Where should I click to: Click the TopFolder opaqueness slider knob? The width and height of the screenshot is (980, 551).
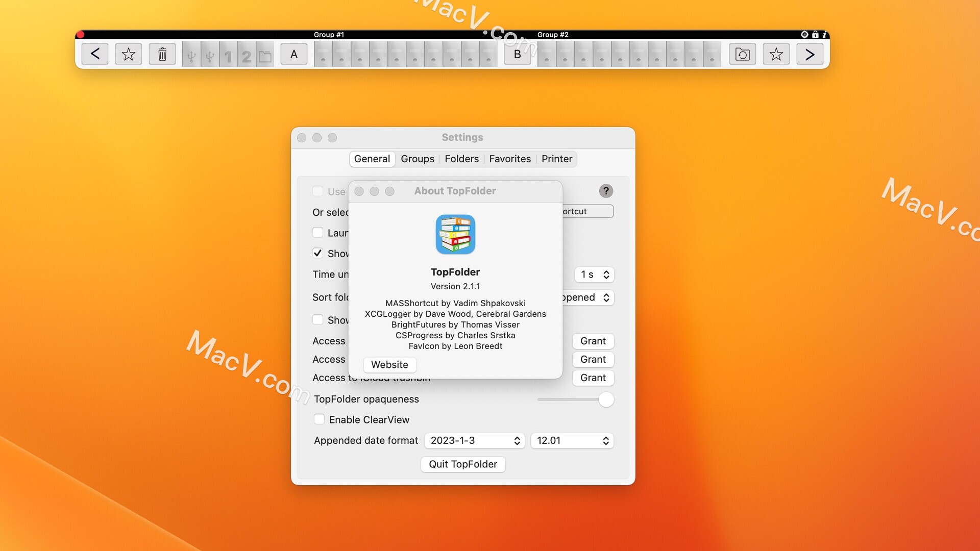[606, 399]
